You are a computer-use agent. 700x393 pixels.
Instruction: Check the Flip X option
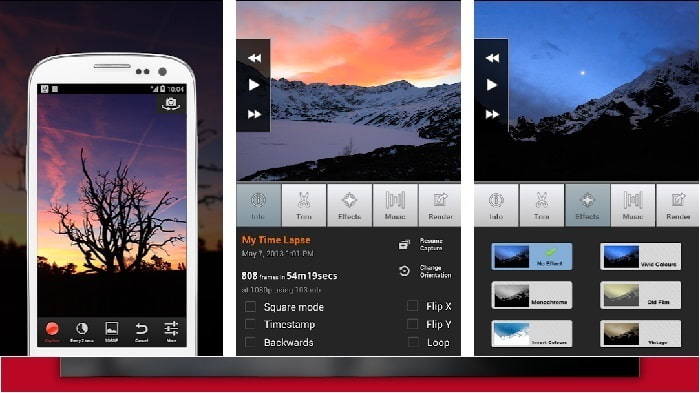click(x=413, y=306)
